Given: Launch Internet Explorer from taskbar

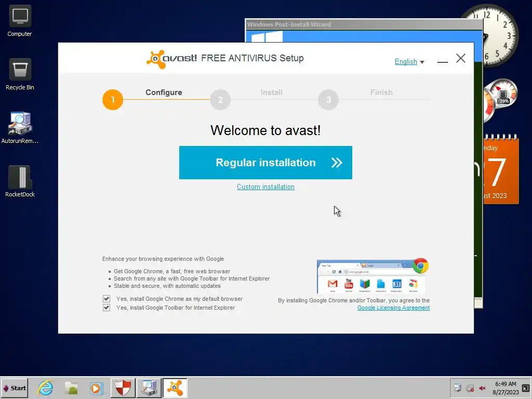Looking at the screenshot, I should 46,388.
